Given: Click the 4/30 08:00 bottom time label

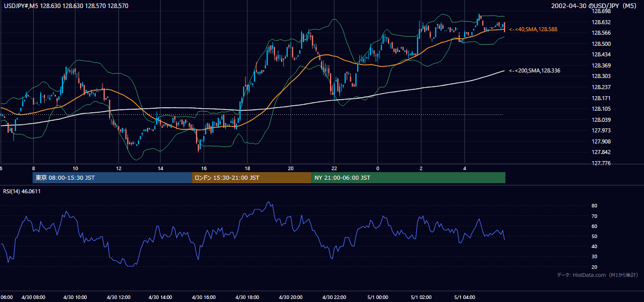Looking at the screenshot, I should (x=34, y=297).
